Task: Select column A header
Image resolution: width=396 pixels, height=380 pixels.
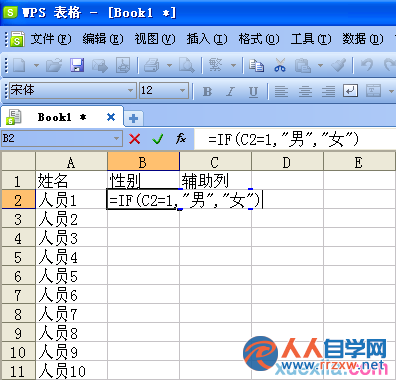Action: click(x=71, y=162)
